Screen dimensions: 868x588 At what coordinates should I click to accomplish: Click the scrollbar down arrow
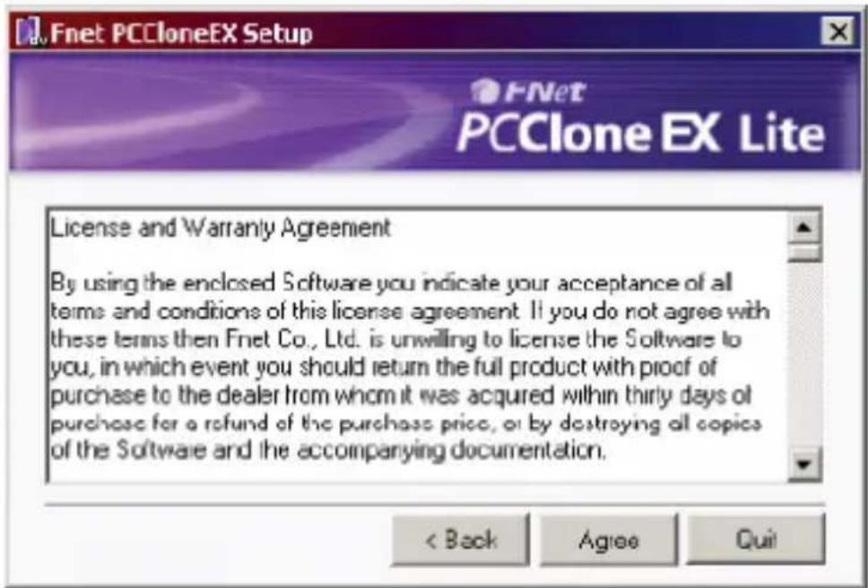(x=804, y=463)
